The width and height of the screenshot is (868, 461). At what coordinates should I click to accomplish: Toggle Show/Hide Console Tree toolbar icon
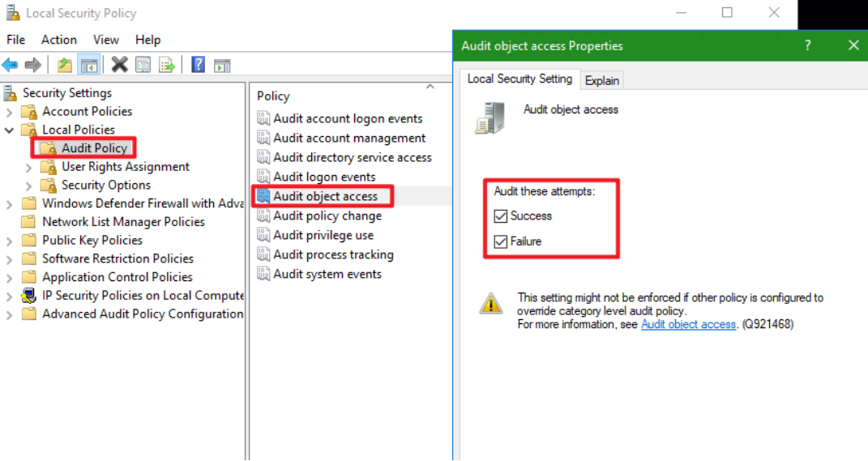click(89, 65)
